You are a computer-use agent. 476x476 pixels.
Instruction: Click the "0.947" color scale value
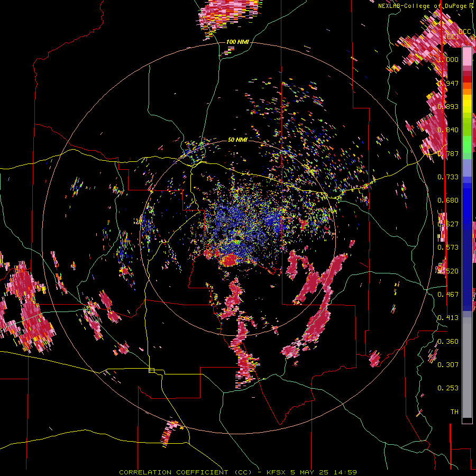448,83
